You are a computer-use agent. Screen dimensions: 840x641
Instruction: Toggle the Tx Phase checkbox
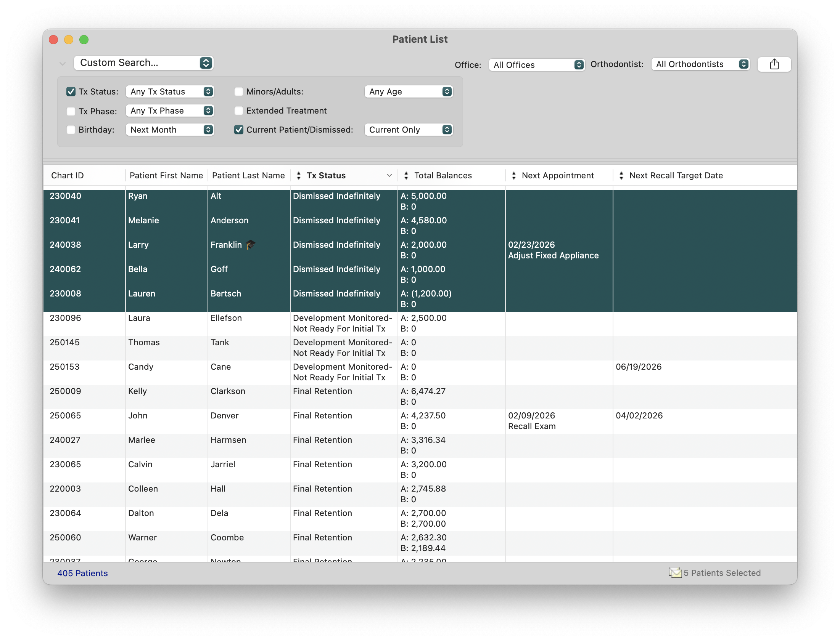coord(71,111)
